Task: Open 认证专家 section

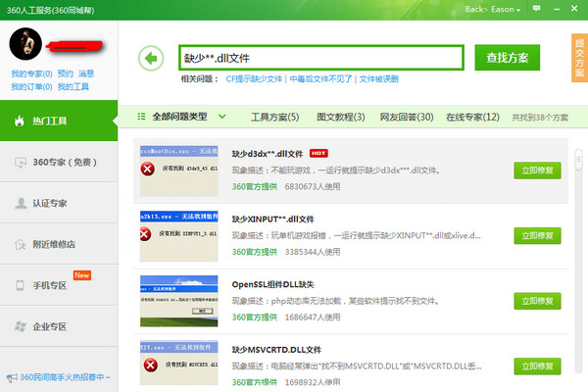Action: pos(59,203)
